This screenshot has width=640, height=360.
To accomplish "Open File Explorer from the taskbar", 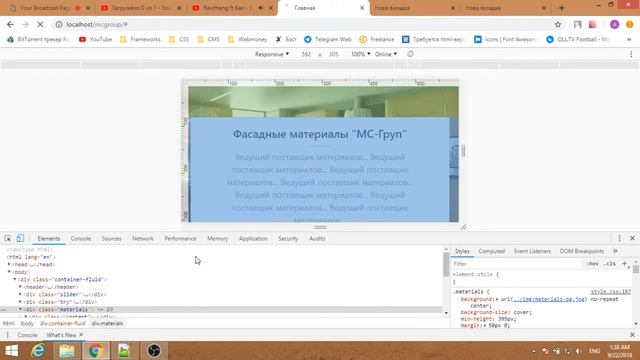I will [x=67, y=351].
